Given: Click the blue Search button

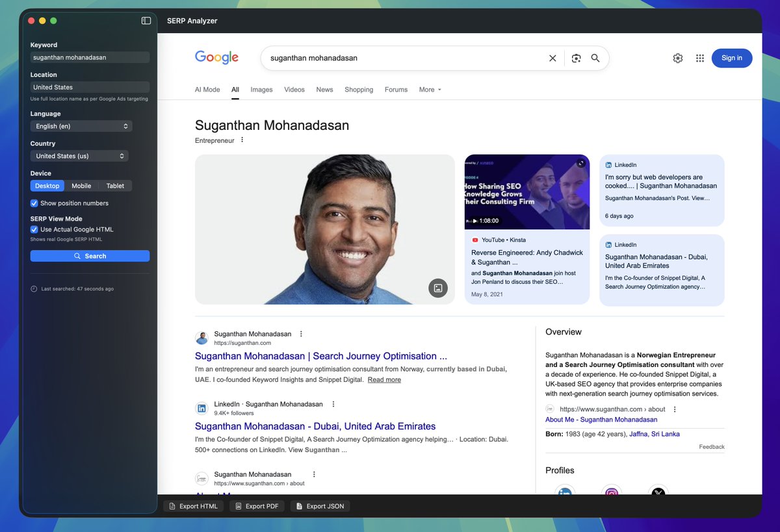Looking at the screenshot, I should 90,256.
